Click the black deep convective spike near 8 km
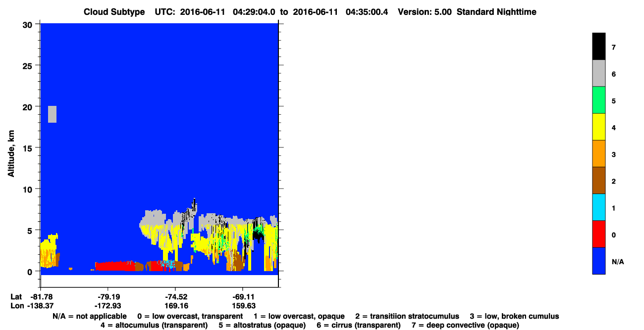 tap(194, 203)
